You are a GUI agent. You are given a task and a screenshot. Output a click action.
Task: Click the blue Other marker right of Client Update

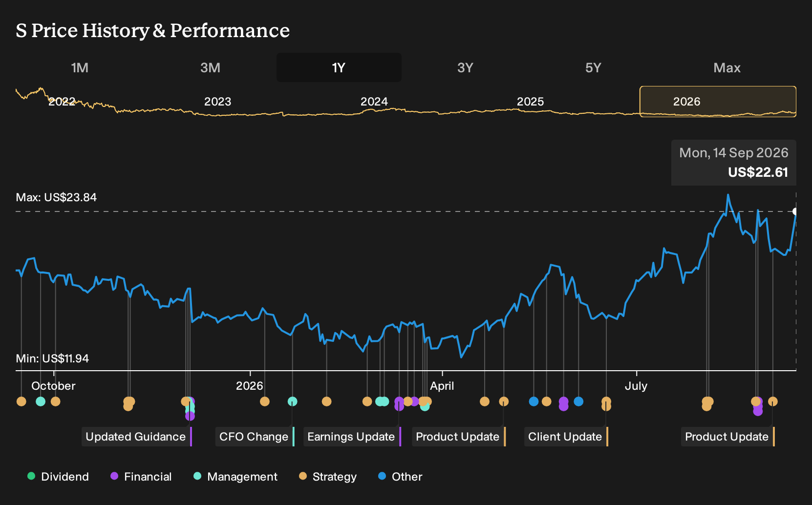(578, 401)
